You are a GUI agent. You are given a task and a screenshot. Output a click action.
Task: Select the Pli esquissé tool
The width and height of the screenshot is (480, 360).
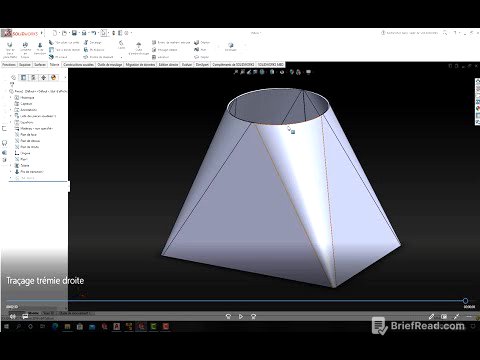pyautogui.click(x=94, y=50)
